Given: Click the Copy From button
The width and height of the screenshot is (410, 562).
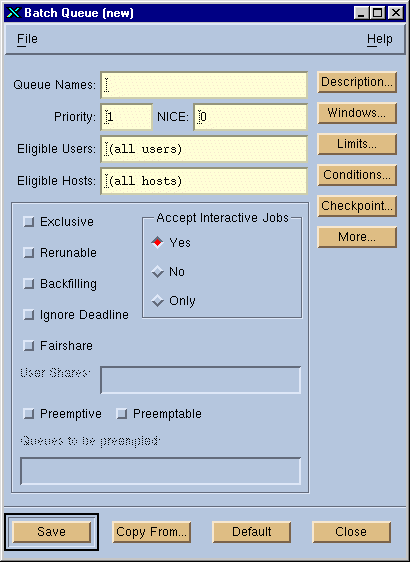Looking at the screenshot, I should pos(151,532).
